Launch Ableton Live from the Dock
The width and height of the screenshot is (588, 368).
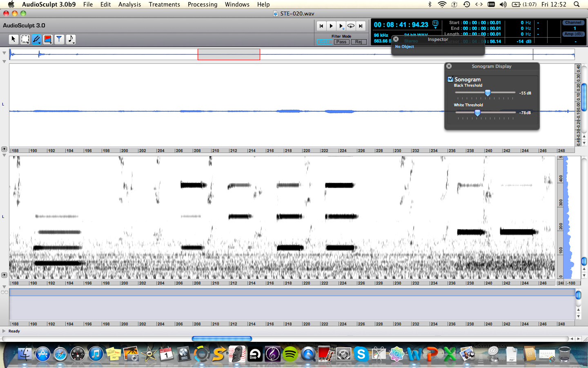pos(255,354)
